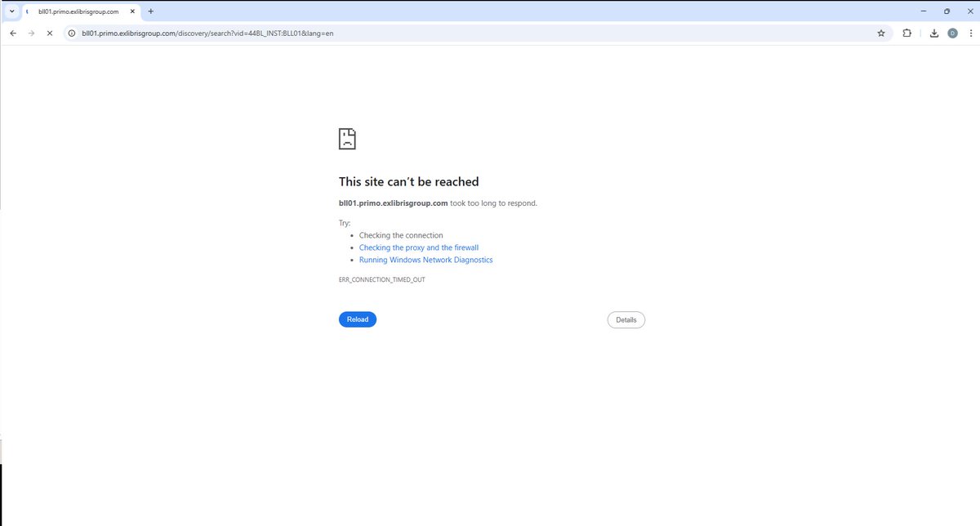Open the Downloads icon in the toolbar
980x526 pixels.
point(933,33)
